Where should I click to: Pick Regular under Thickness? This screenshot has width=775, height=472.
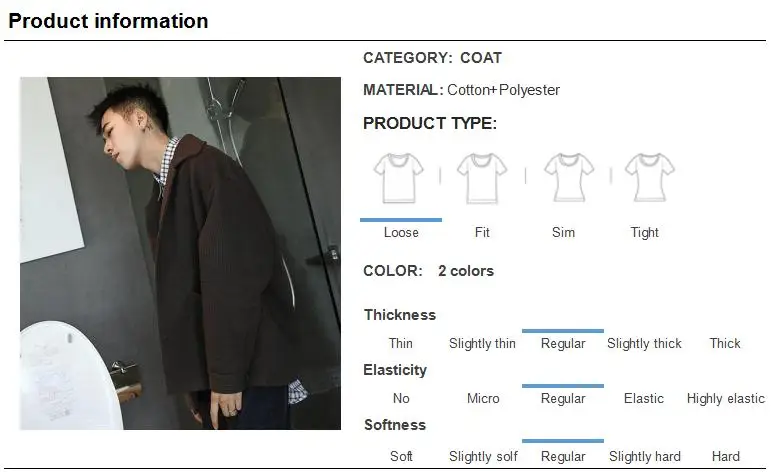point(563,343)
